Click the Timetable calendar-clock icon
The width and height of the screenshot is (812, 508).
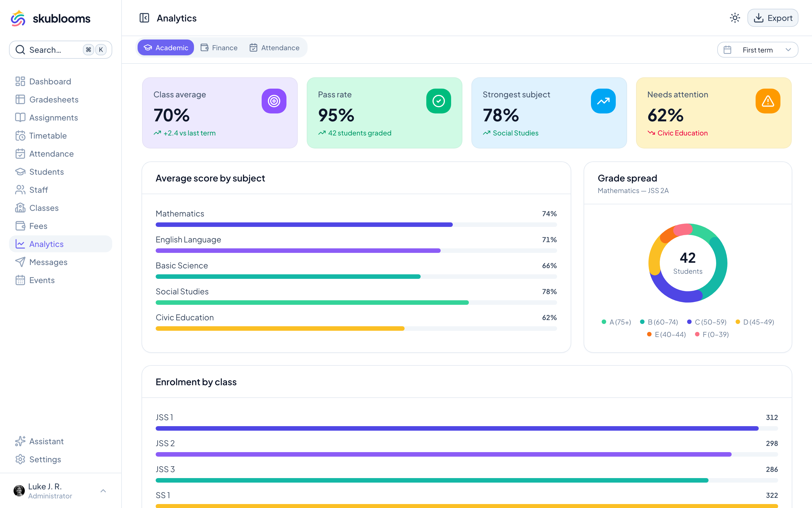click(x=20, y=136)
